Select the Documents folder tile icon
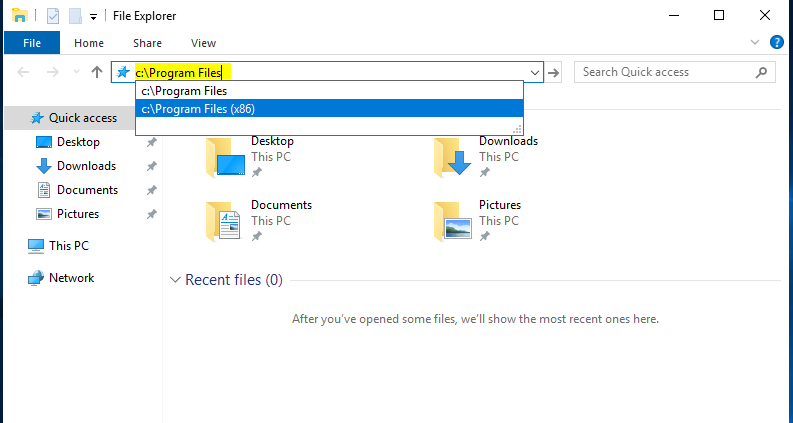This screenshot has height=423, width=793. click(x=224, y=221)
